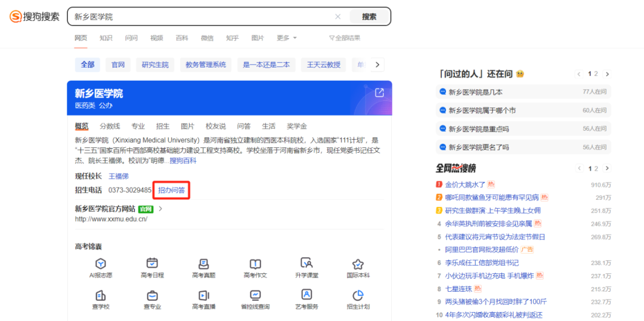Open the 高考直播 video icon
Screen dimensions: 644x321
204,295
